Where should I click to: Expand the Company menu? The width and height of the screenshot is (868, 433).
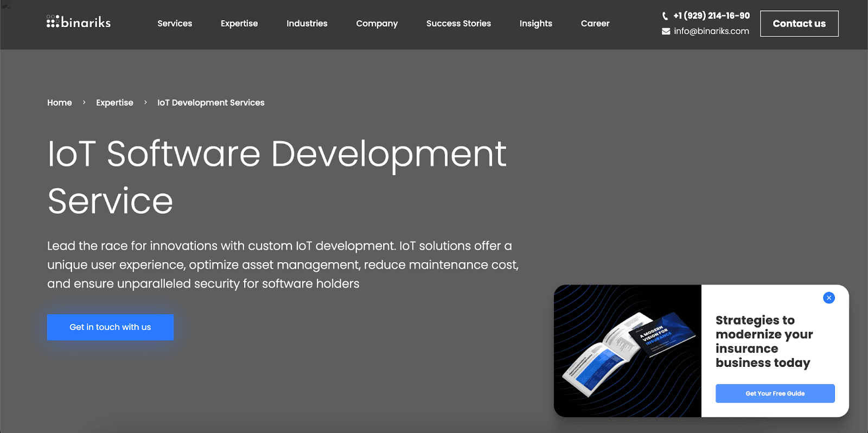tap(376, 23)
